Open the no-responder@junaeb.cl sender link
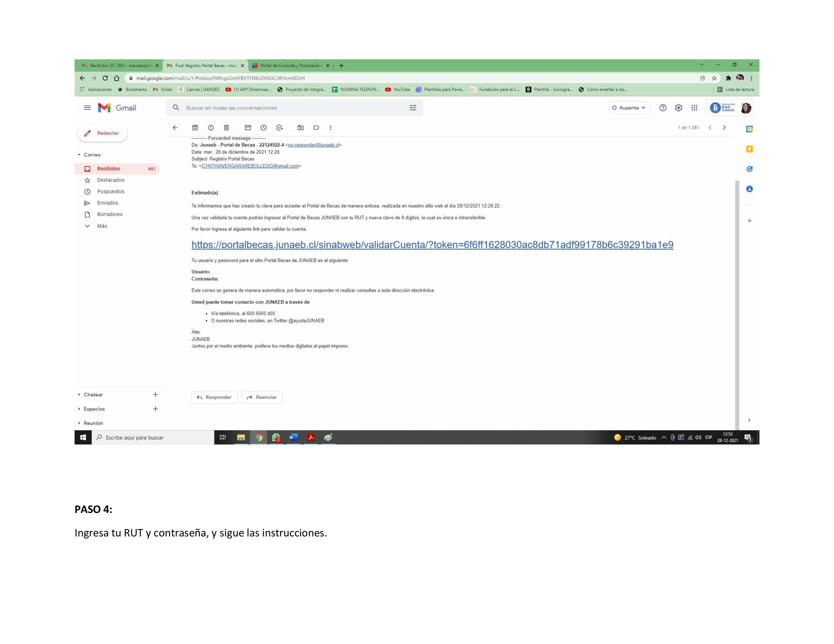This screenshot has height=644, width=834. pyautogui.click(x=313, y=145)
